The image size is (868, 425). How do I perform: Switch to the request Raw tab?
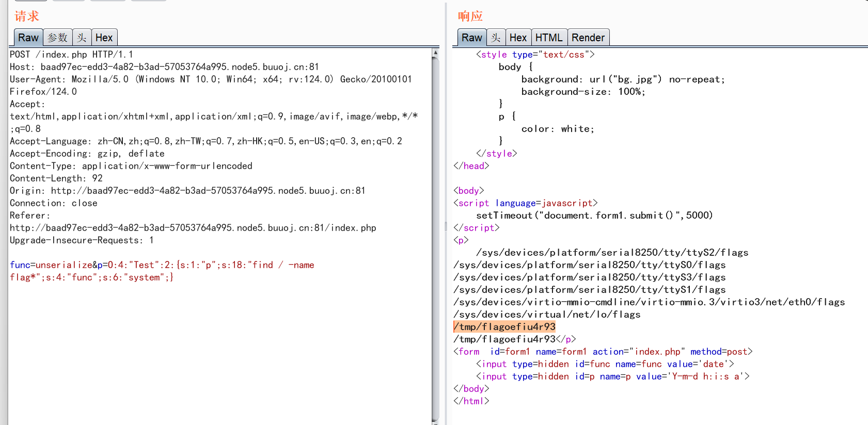point(28,38)
